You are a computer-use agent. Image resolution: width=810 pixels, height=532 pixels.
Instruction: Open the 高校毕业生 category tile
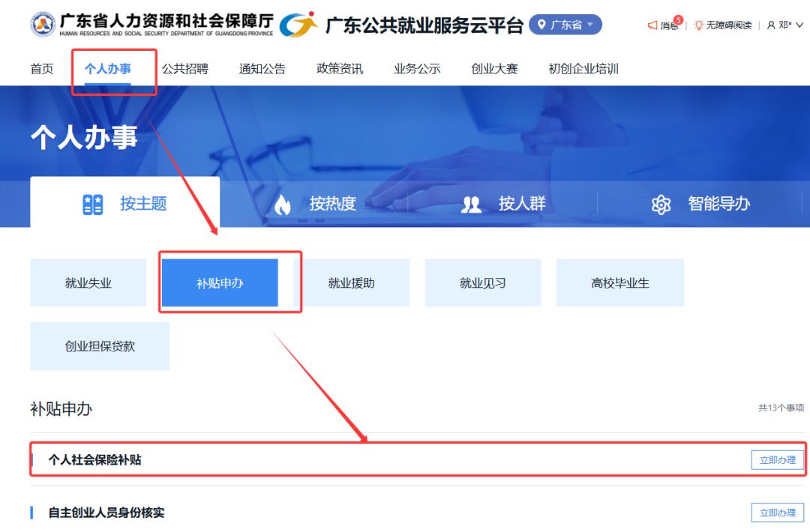pos(619,283)
